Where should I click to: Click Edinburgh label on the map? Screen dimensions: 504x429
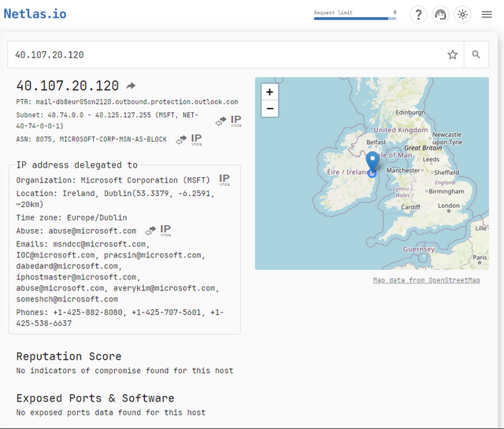pos(410,113)
